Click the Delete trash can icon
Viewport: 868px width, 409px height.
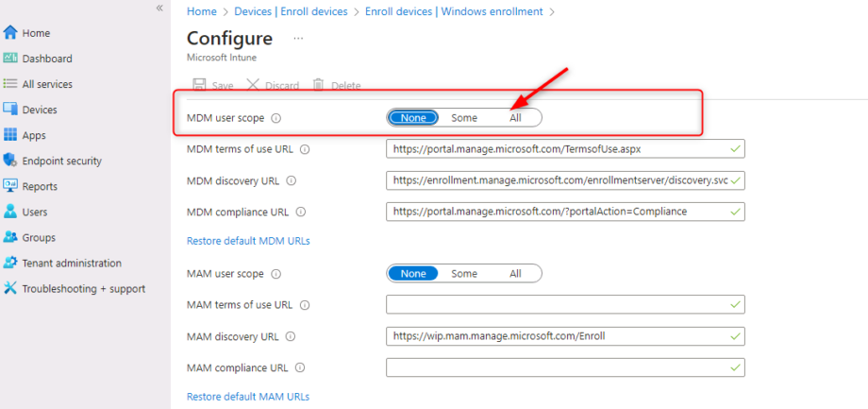(x=318, y=85)
